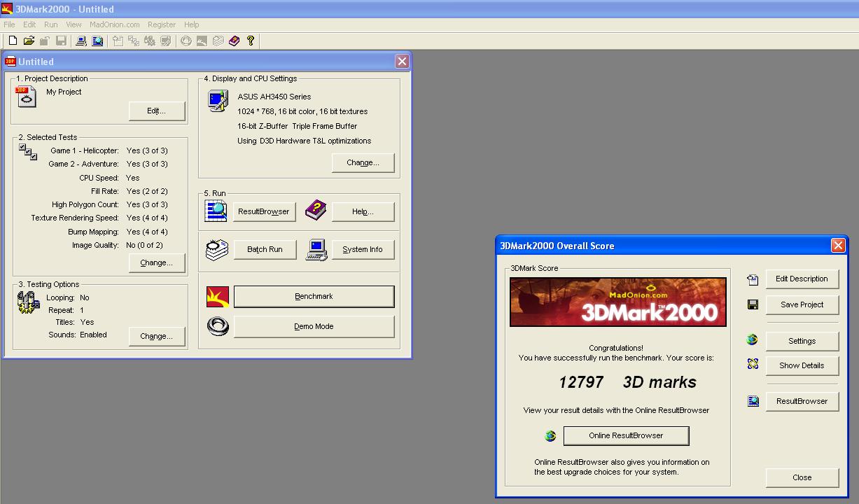Click the purple help book icon
Viewport: 859px width, 504px height.
316,209
